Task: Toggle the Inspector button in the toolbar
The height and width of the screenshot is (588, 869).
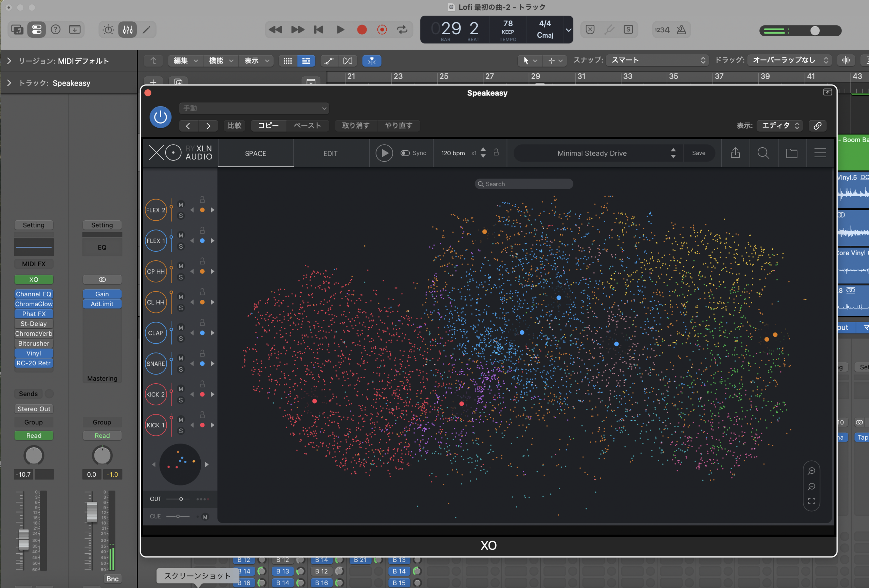Action: pos(37,30)
